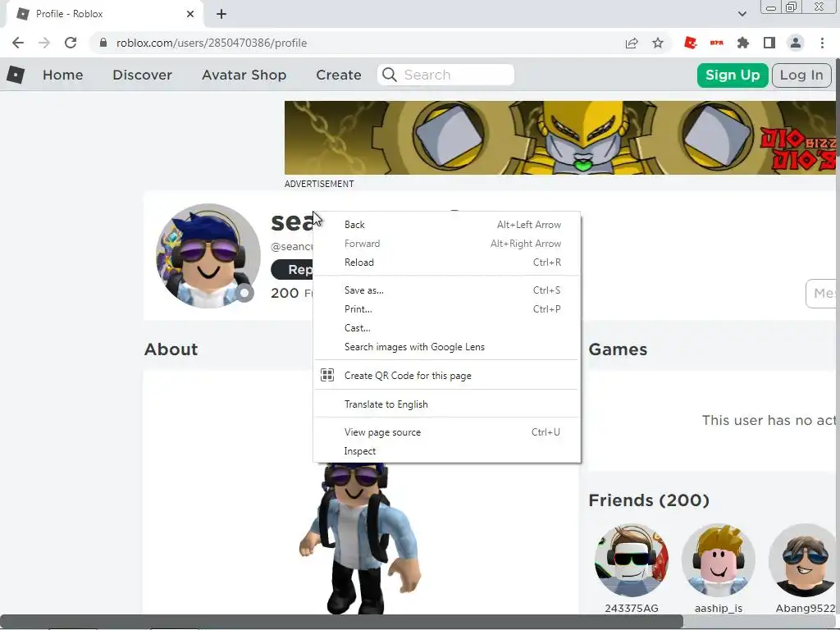Image resolution: width=840 pixels, height=630 pixels.
Task: Open the Extensions puzzle icon
Action: pos(743,43)
